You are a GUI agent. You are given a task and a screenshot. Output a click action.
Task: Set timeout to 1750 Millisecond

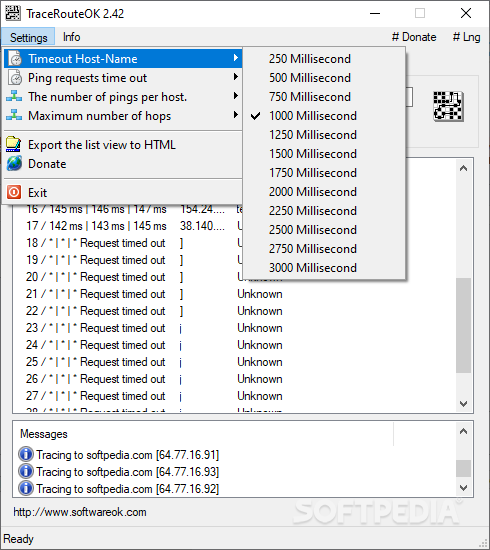tap(324, 173)
